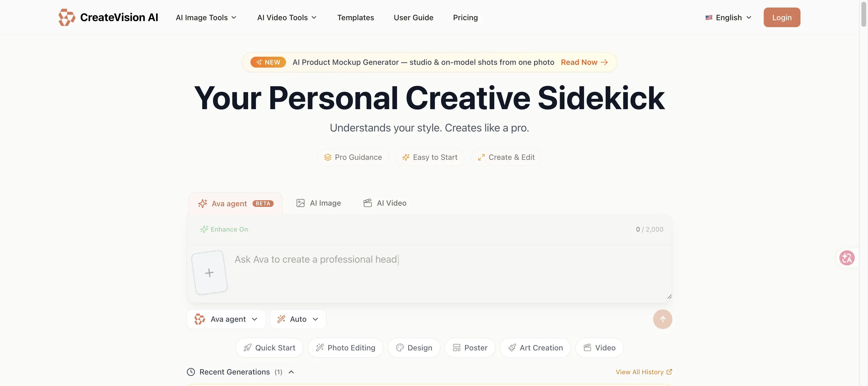Select the Art Creation brush chip
The width and height of the screenshot is (868, 386).
pyautogui.click(x=535, y=348)
